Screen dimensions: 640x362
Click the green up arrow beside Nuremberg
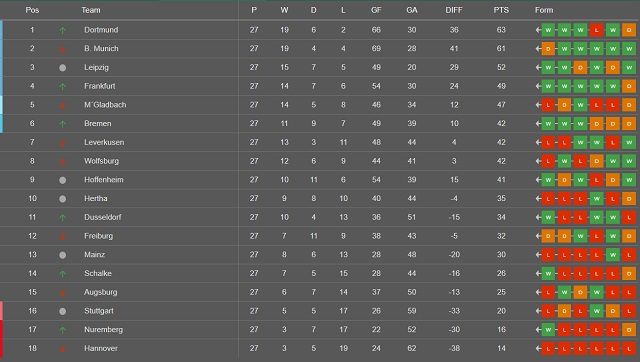[62, 330]
